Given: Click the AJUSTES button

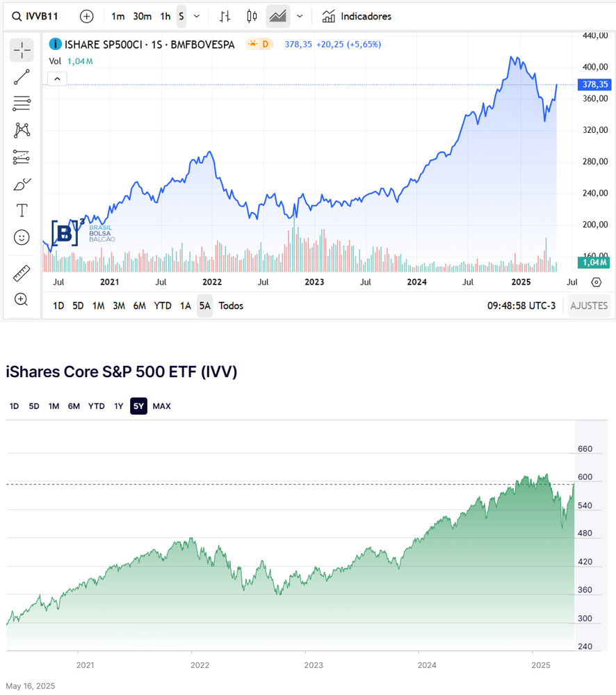Looking at the screenshot, I should pyautogui.click(x=589, y=305).
